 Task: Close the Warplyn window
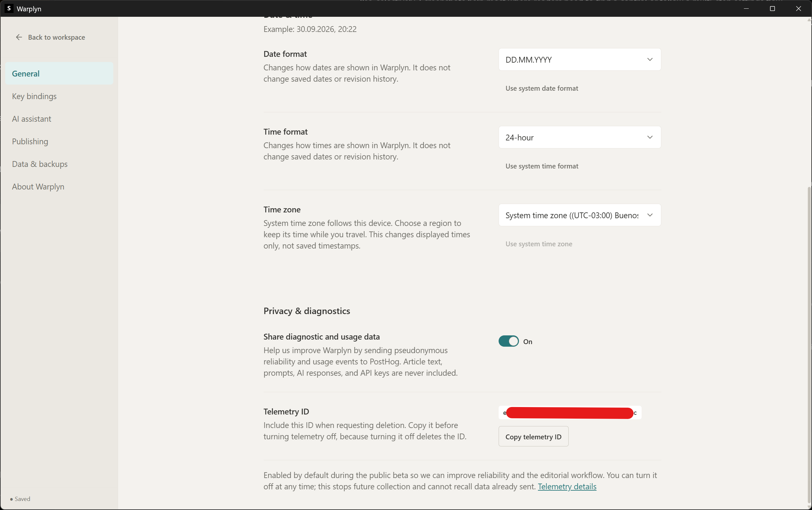pyautogui.click(x=798, y=9)
